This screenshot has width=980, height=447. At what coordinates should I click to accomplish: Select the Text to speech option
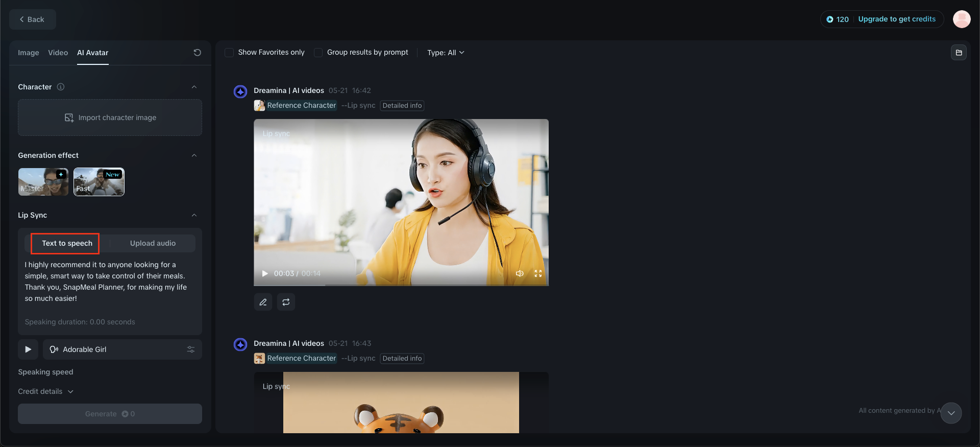coord(67,243)
